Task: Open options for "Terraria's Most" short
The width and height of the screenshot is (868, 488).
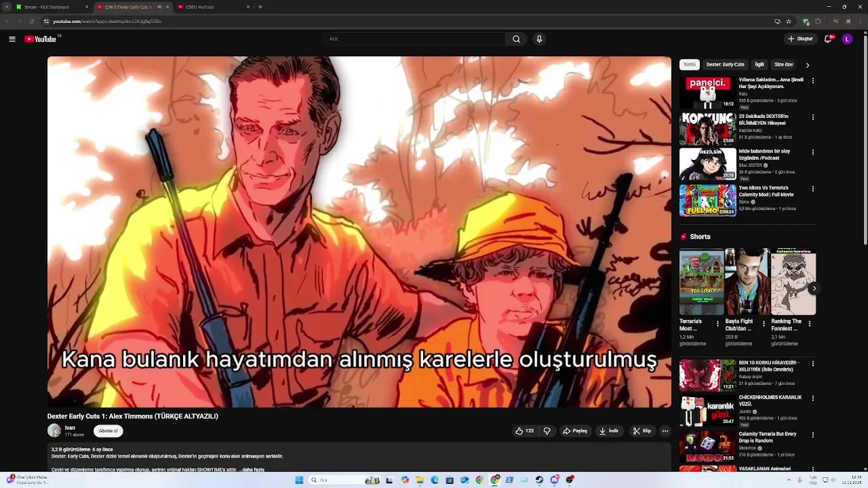Action: coord(717,324)
